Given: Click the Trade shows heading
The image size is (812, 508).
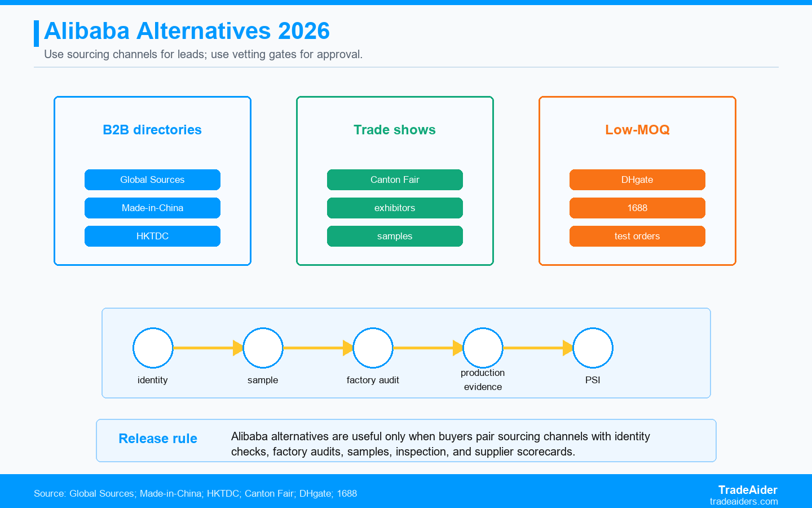Looking at the screenshot, I should pos(395,130).
